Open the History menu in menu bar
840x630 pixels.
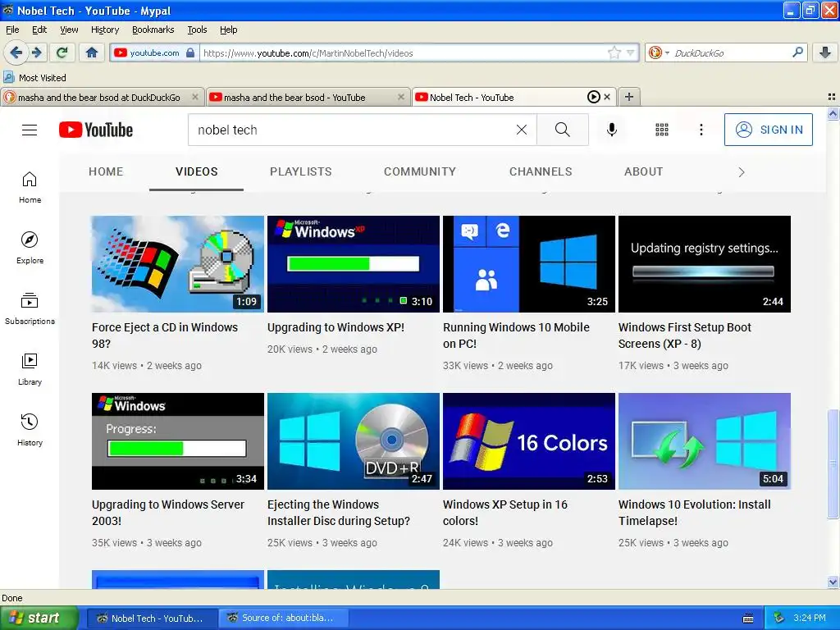point(104,30)
